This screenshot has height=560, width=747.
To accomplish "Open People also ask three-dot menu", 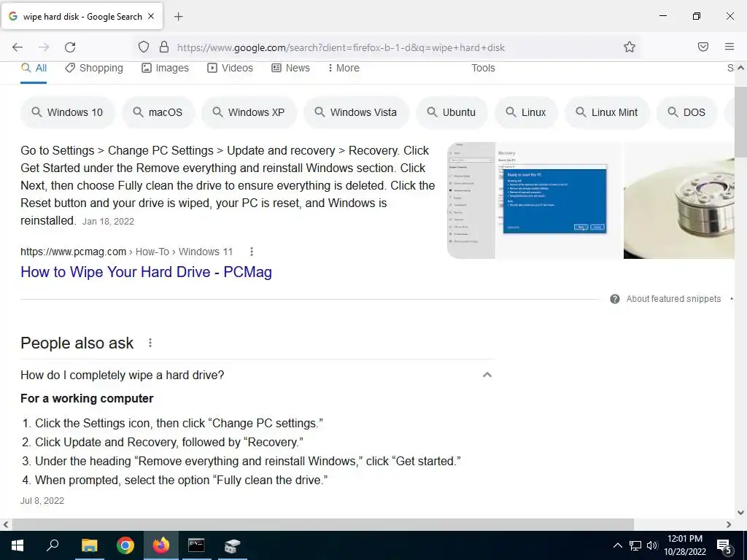I will coord(150,343).
